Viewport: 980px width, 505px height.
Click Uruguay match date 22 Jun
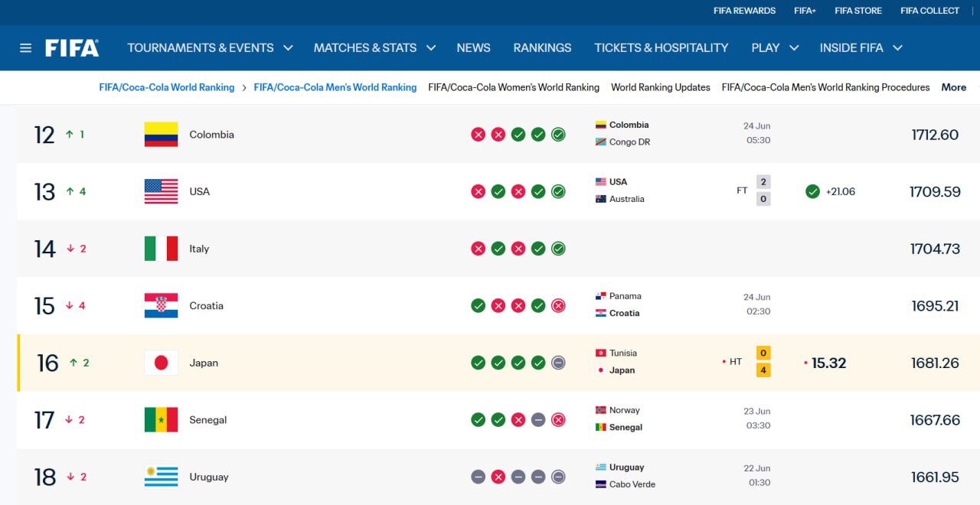click(x=757, y=468)
